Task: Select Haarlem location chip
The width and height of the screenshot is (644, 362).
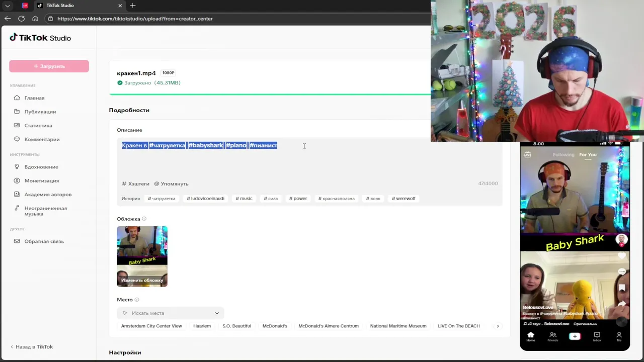Action: point(202,326)
